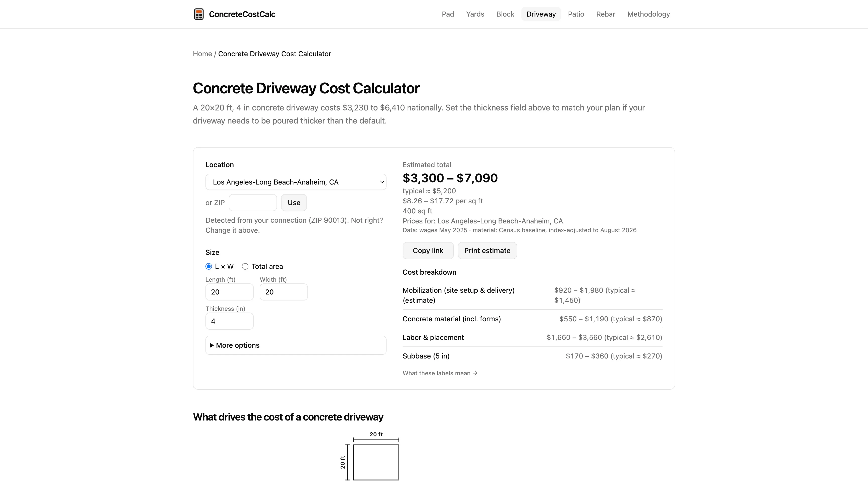The height and width of the screenshot is (481, 868).
Task: Open the Pad calculator nav item
Action: tap(448, 14)
